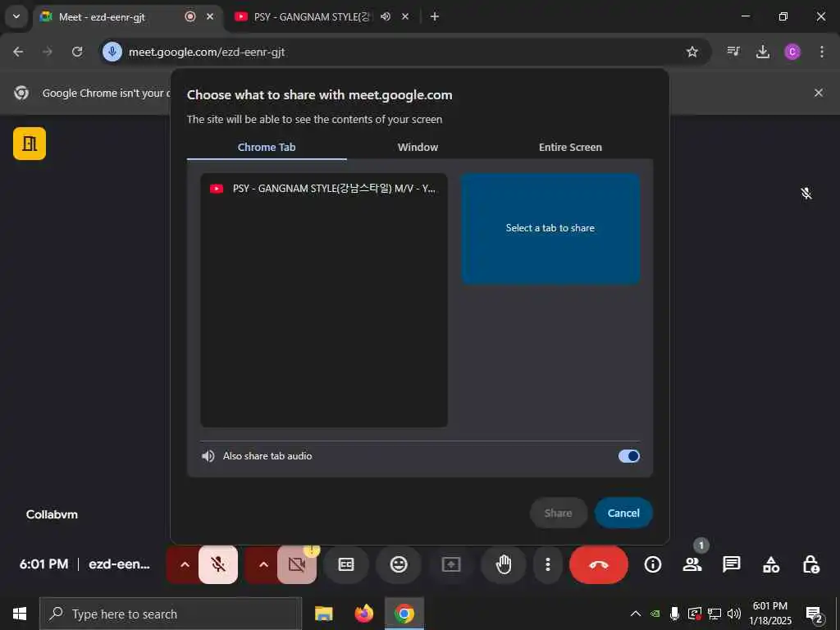Open the emoji reactions button

tap(399, 564)
